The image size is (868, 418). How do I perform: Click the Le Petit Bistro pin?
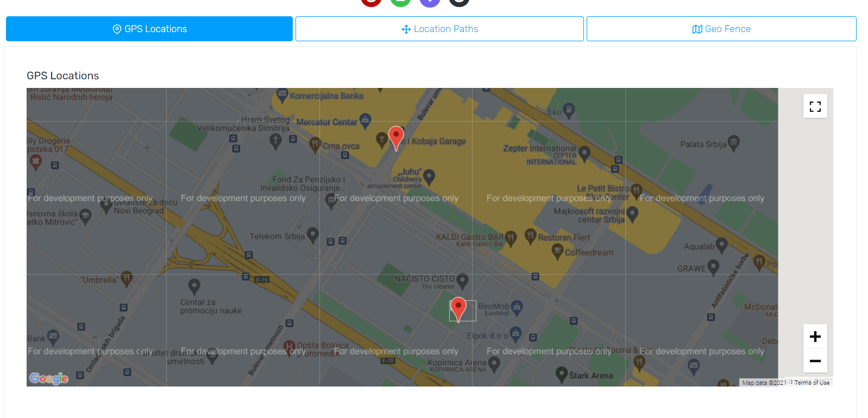[x=636, y=191]
